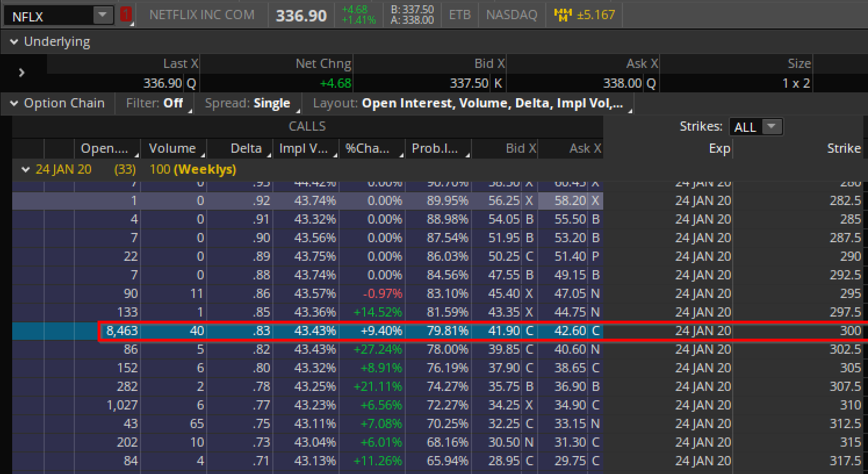Click the 100 (Weeklys) expiration label
The height and width of the screenshot is (474, 868).
coord(193,170)
